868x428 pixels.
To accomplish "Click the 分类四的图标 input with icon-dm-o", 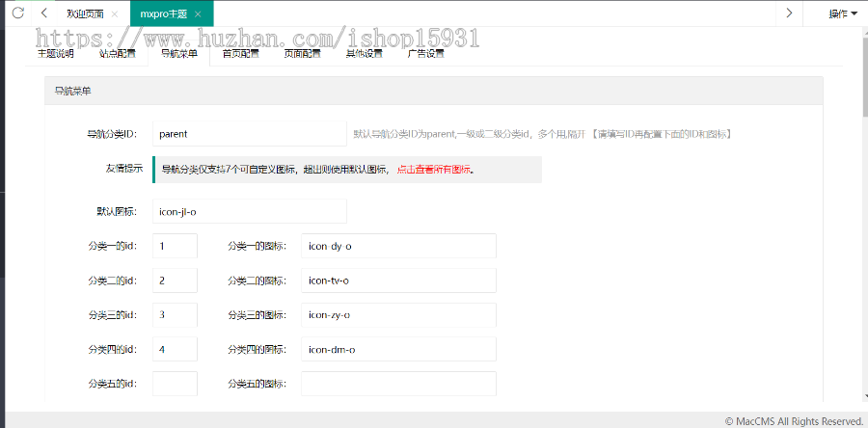I will click(x=398, y=349).
